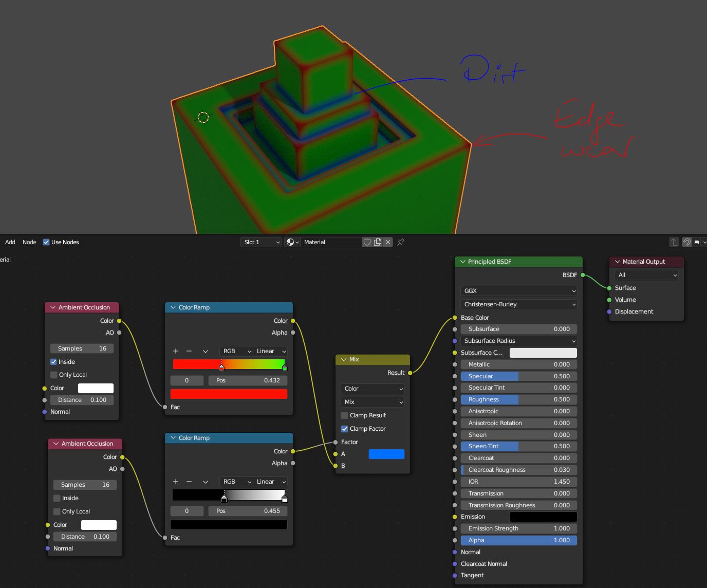
Task: Click the duplicate material icon
Action: 378,242
